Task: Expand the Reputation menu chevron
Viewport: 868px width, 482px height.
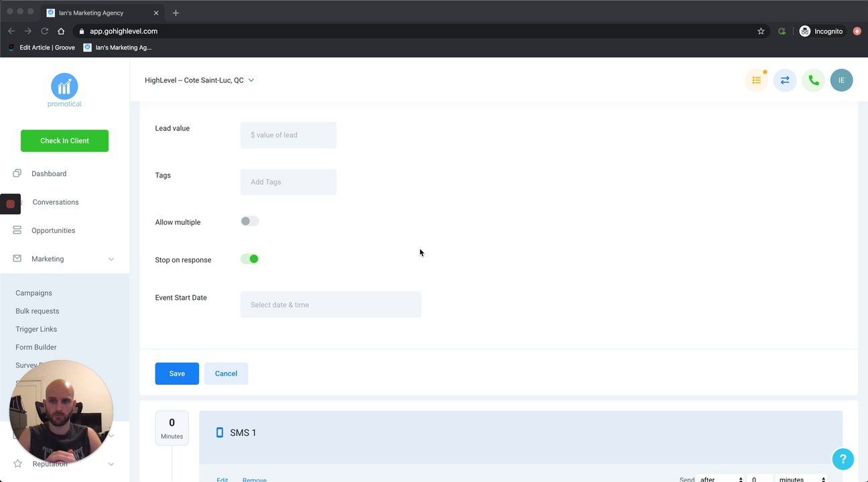Action: (111, 464)
